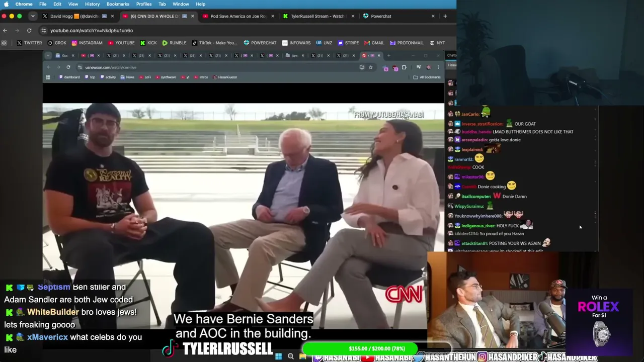This screenshot has height=362, width=644.
Task: Open the TikTok - Make You bookmark
Action: point(214,43)
